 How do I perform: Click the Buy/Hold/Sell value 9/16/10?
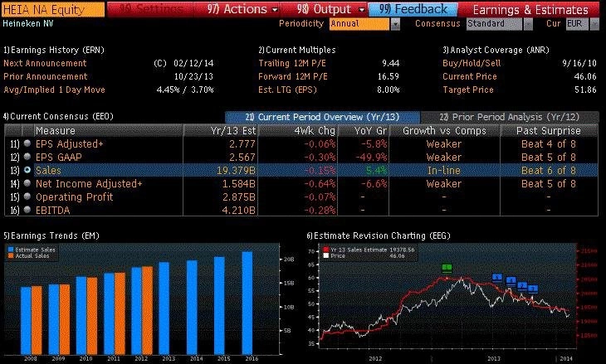(x=579, y=63)
